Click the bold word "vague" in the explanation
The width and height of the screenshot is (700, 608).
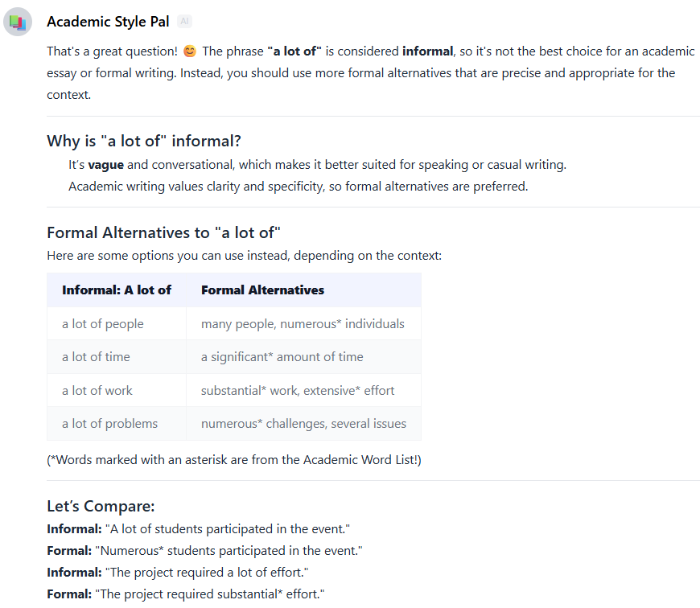click(x=105, y=165)
